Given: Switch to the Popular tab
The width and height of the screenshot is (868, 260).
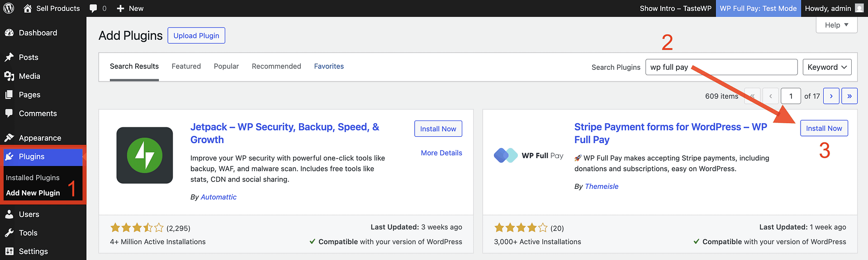Looking at the screenshot, I should 226,67.
